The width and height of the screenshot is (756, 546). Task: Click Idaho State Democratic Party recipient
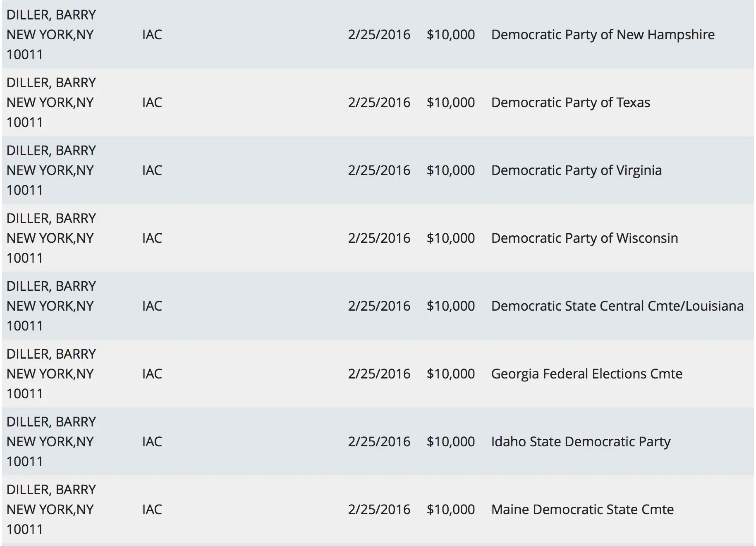tap(581, 442)
